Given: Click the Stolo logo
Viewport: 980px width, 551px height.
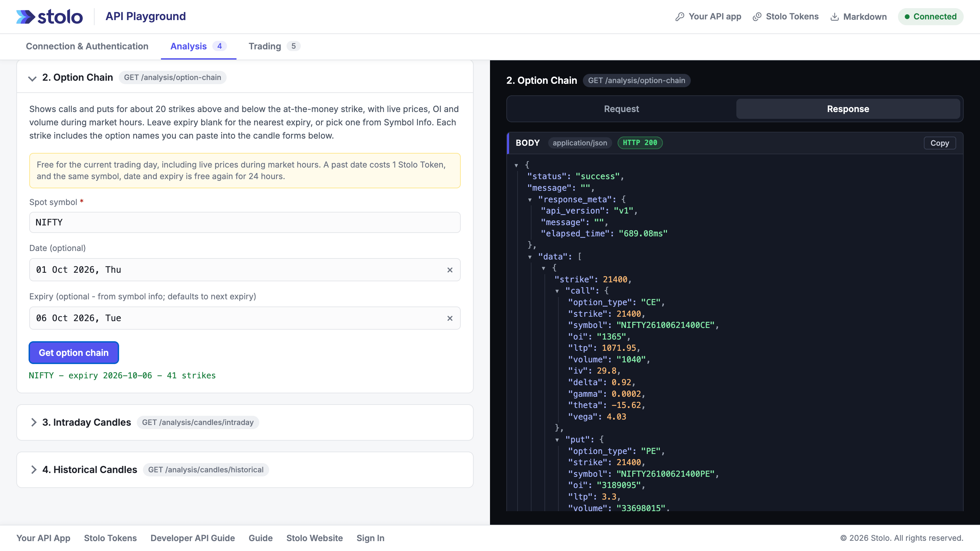Looking at the screenshot, I should 49,17.
